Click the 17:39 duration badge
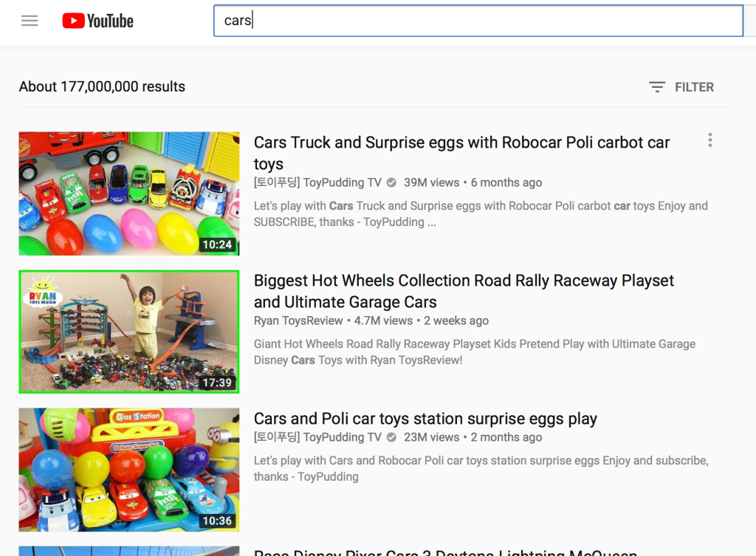The width and height of the screenshot is (756, 556). pos(217,382)
